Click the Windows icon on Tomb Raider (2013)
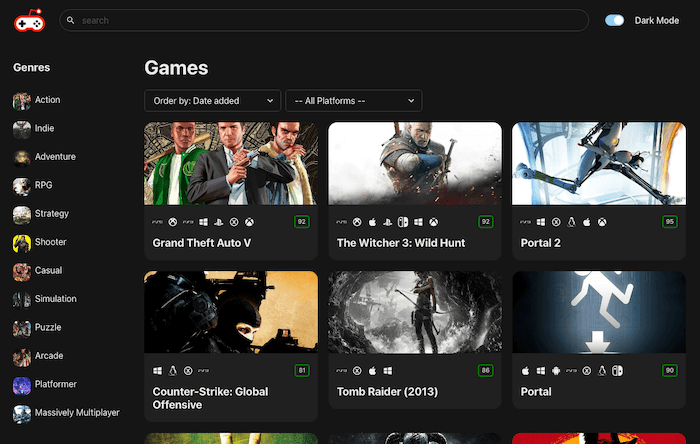The width and height of the screenshot is (700, 444). pos(388,370)
